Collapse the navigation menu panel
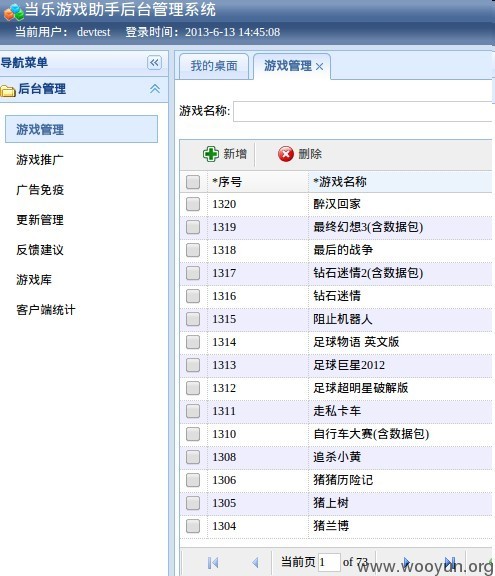Viewport: 495px width, 576px height. 154,62
